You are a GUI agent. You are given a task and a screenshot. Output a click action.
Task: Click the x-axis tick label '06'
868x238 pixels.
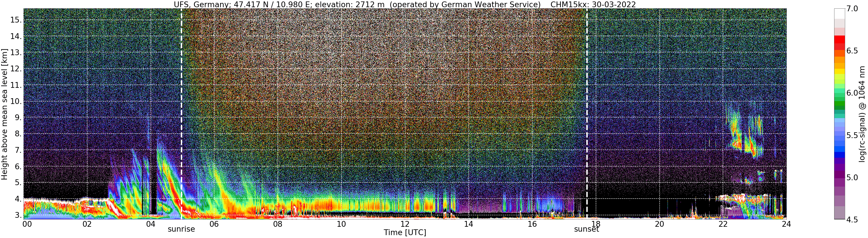pyautogui.click(x=214, y=224)
